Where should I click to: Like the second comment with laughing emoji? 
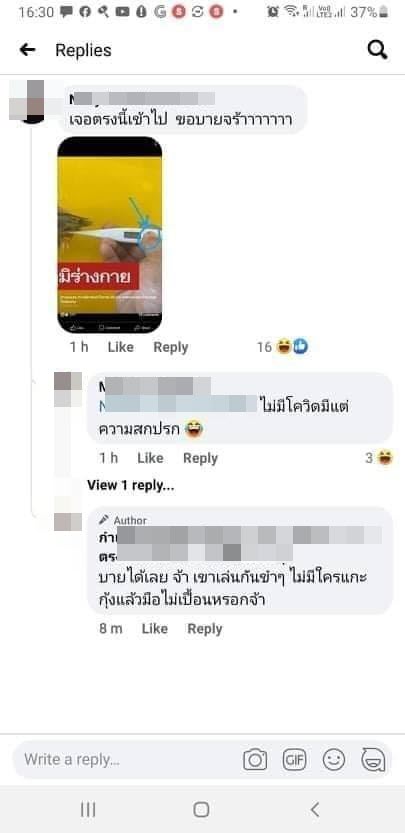tap(150, 458)
